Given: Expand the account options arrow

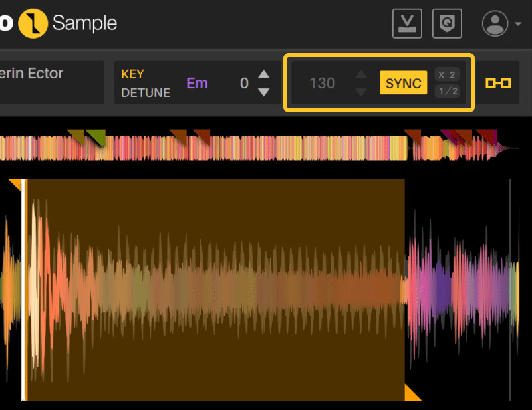Looking at the screenshot, I should coord(517,23).
